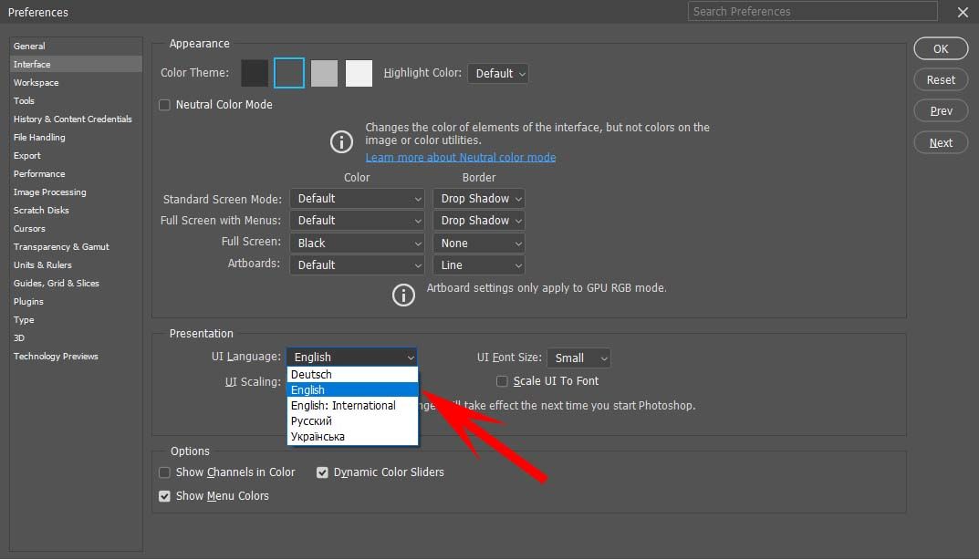Open the Units & Rulers category

coord(76,264)
